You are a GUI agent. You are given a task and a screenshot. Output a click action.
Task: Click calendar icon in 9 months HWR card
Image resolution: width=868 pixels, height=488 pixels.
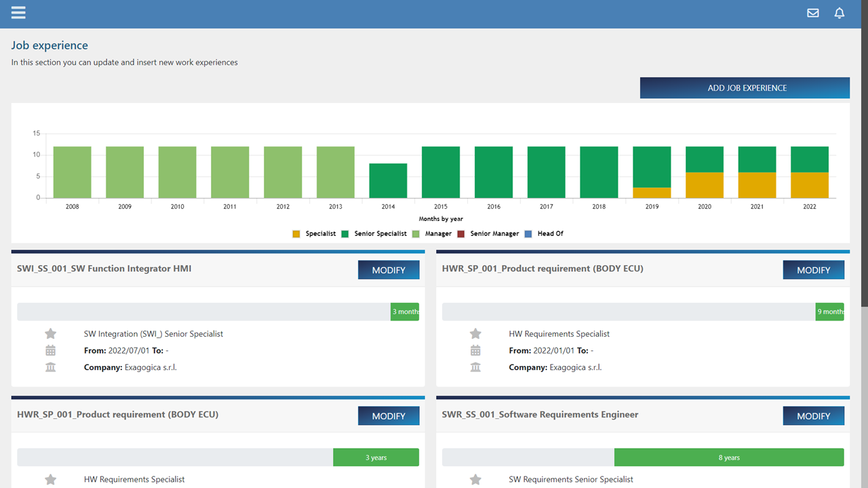[475, 350]
